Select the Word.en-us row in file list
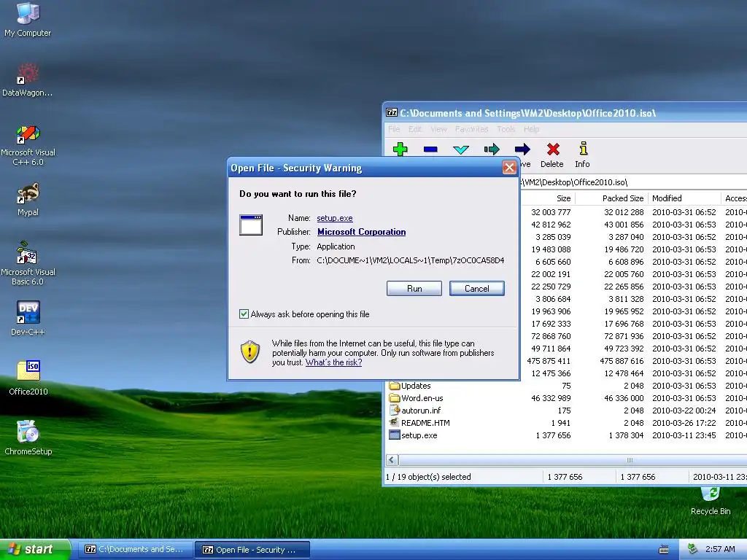This screenshot has width=747, height=560. 567,398
